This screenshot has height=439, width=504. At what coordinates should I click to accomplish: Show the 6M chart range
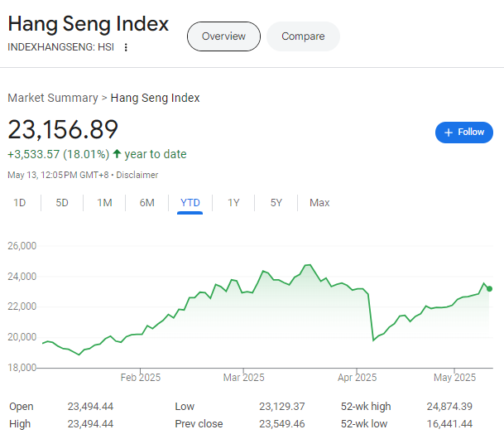coord(146,203)
